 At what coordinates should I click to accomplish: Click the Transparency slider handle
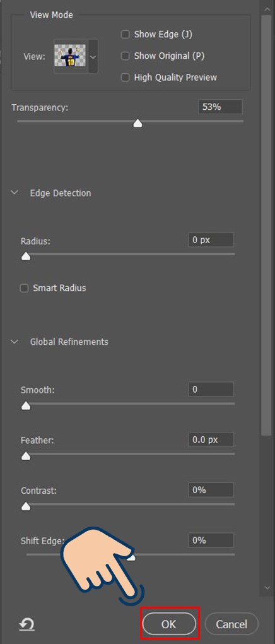click(x=138, y=123)
